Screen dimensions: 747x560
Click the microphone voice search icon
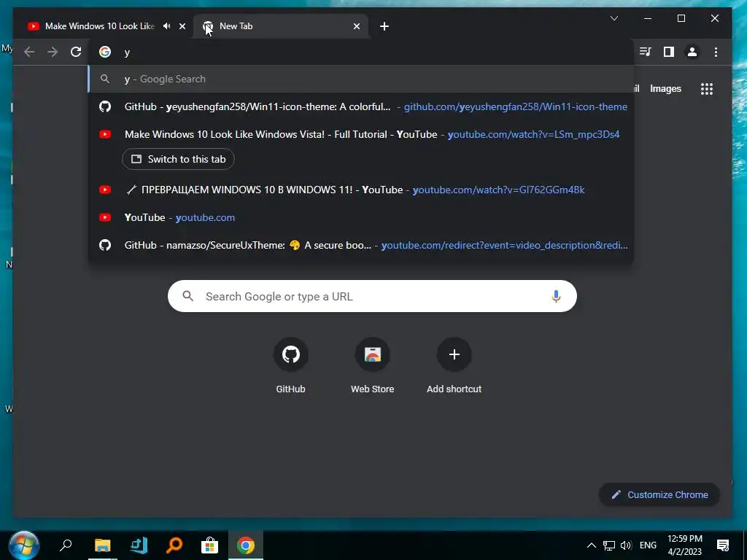tap(556, 296)
